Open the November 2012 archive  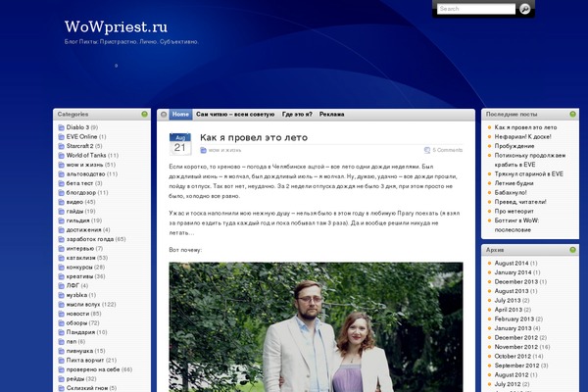[x=516, y=347]
